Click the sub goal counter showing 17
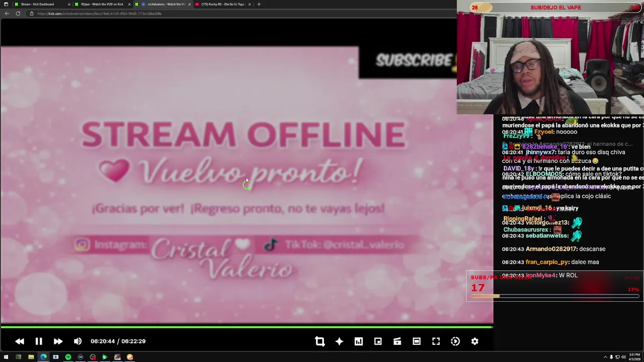The width and height of the screenshot is (644, 362). (x=477, y=288)
